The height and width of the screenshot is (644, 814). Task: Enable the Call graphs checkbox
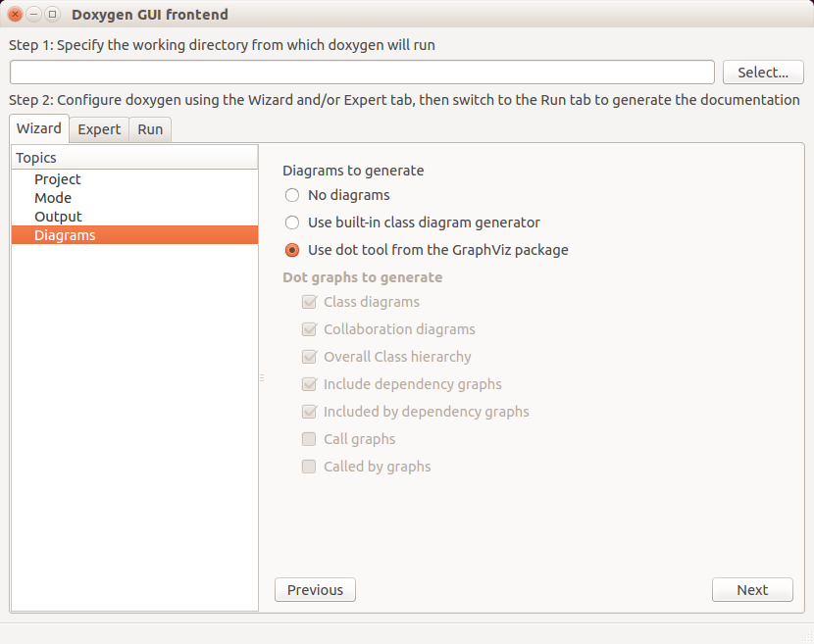pyautogui.click(x=309, y=439)
